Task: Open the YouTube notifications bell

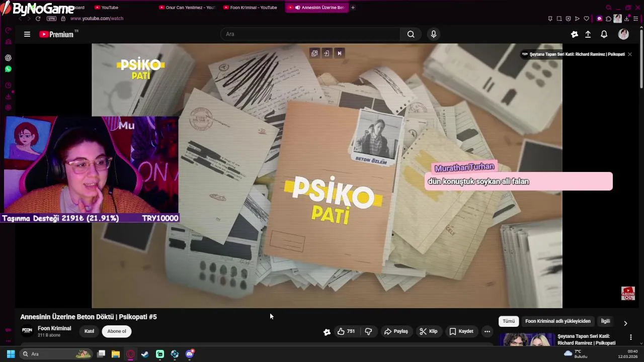Action: (x=604, y=34)
